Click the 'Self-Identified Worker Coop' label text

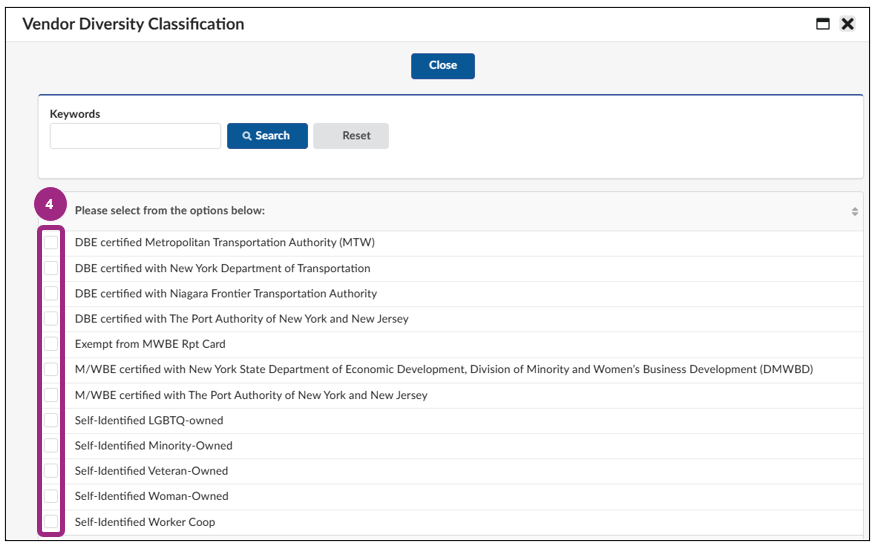tap(145, 522)
